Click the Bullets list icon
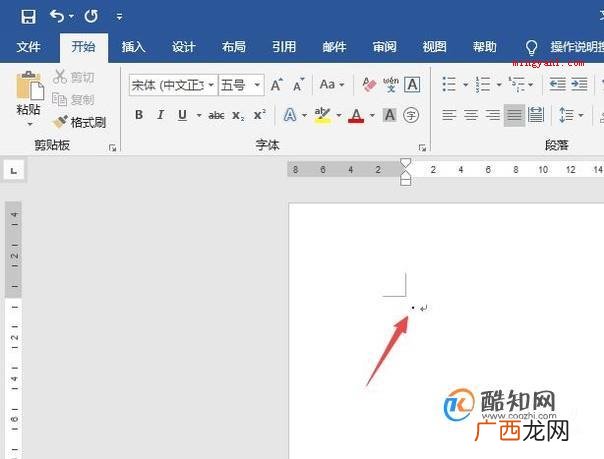Screen dimensions: 604x459 (x=449, y=84)
